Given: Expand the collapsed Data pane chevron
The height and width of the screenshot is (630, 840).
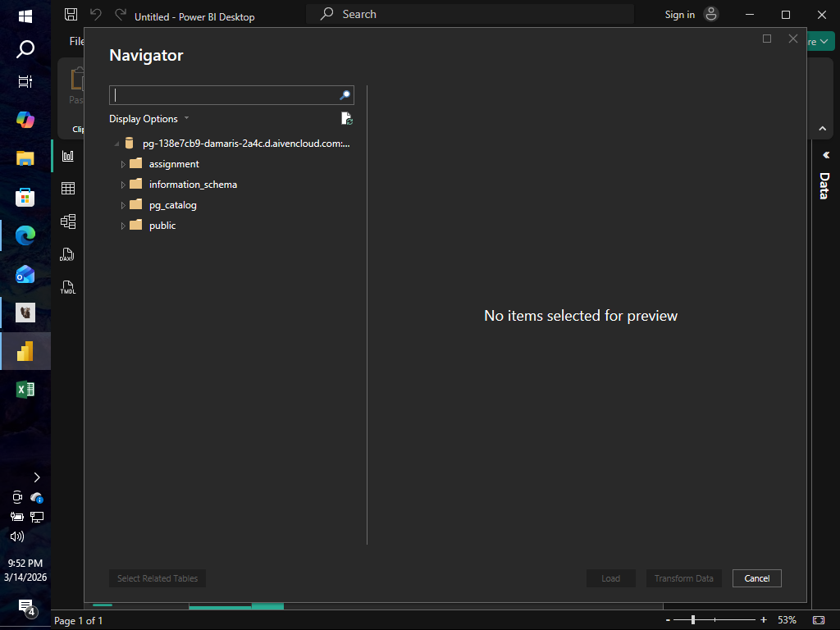Looking at the screenshot, I should [x=825, y=155].
